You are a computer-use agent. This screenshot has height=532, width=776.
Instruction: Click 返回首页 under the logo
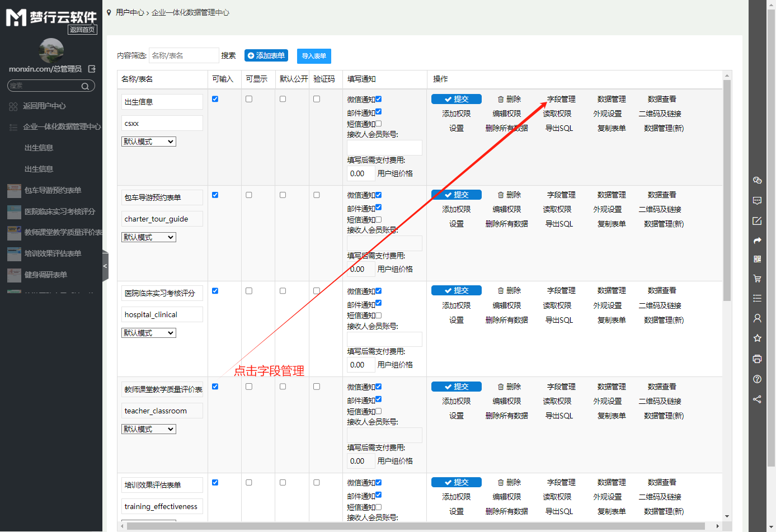(x=83, y=30)
